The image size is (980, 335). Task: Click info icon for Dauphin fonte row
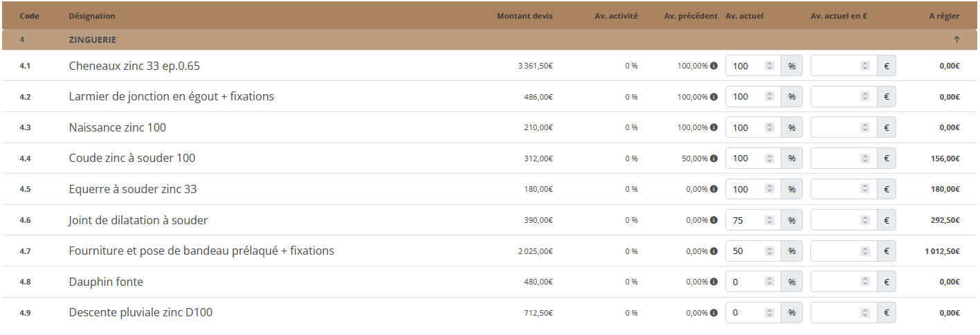click(714, 282)
